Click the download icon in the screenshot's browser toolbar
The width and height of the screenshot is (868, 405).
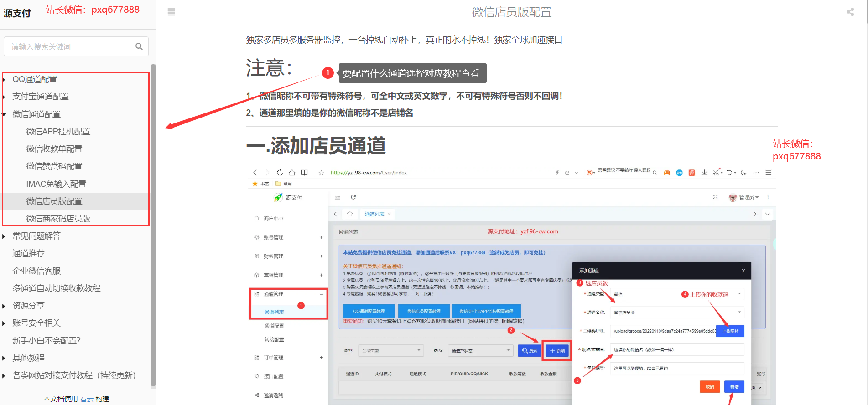coord(704,173)
